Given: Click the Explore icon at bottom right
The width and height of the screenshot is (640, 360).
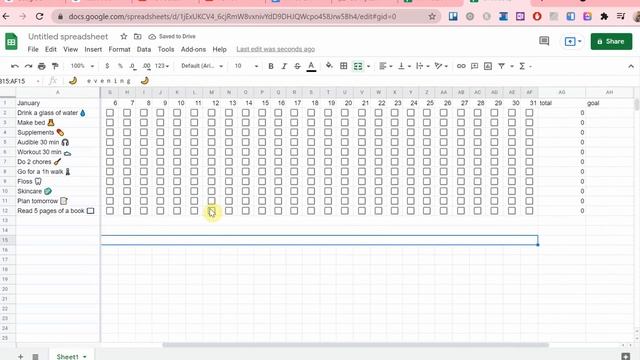Looking at the screenshot, I should 625,356.
